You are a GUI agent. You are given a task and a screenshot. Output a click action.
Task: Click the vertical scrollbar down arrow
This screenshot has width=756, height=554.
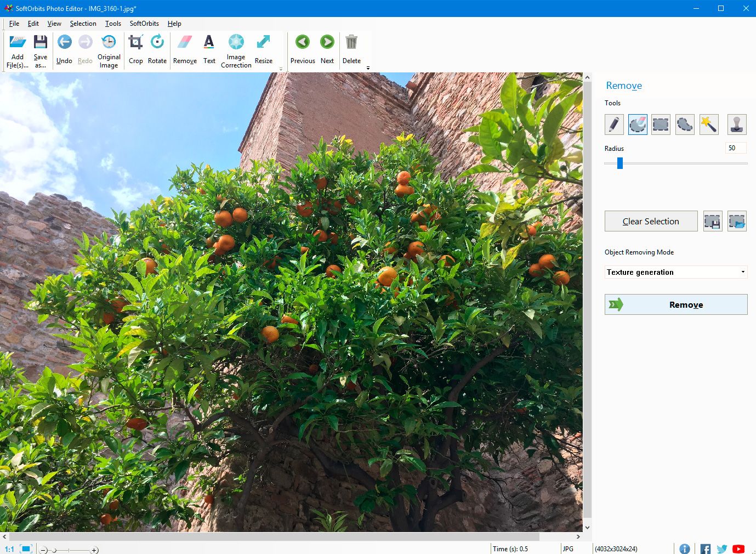pyautogui.click(x=587, y=527)
